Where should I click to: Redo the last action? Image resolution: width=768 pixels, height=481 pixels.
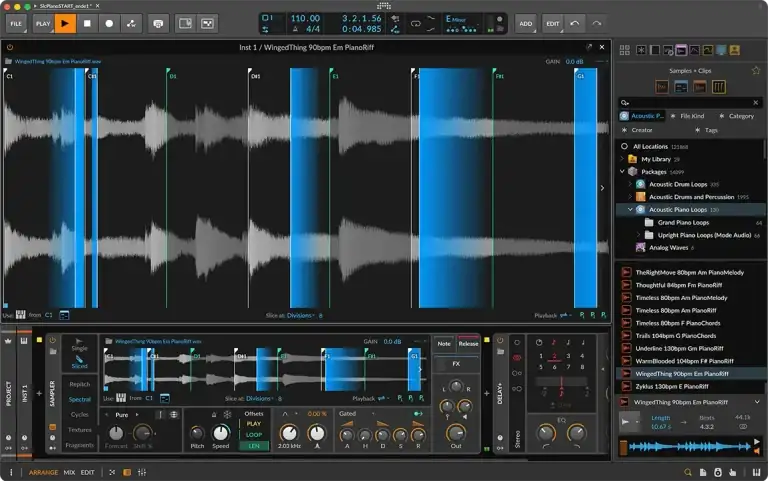click(597, 24)
